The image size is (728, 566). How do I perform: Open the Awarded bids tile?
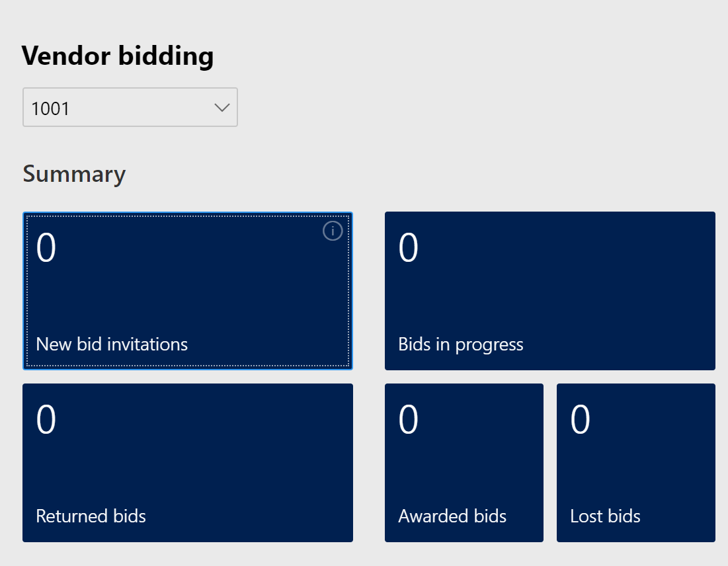click(464, 463)
